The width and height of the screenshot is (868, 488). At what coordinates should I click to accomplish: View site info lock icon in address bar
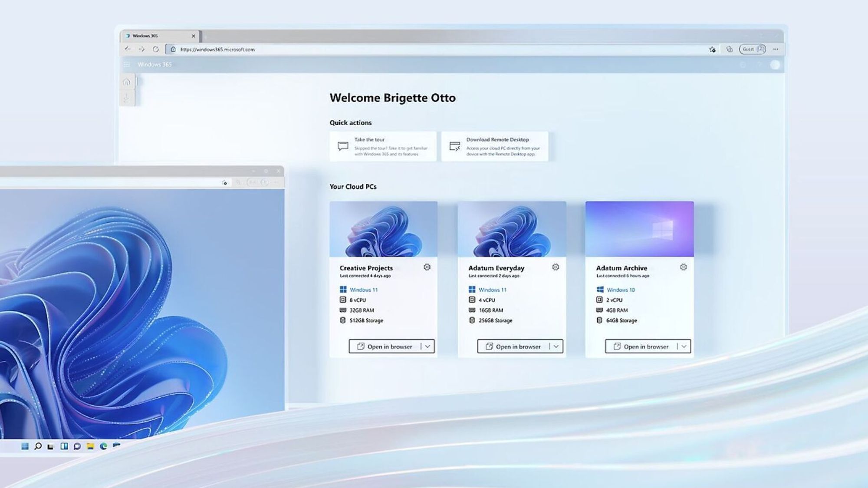173,49
